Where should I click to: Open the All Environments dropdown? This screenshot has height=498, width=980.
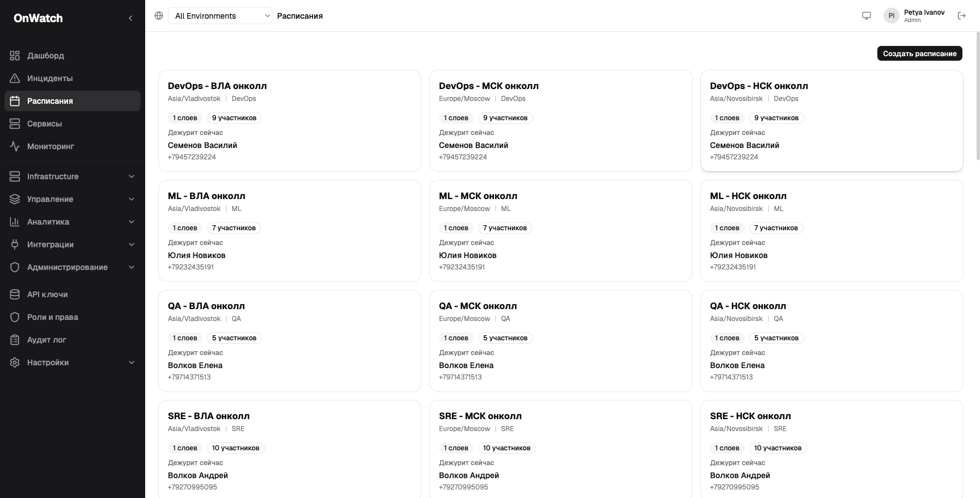click(220, 16)
